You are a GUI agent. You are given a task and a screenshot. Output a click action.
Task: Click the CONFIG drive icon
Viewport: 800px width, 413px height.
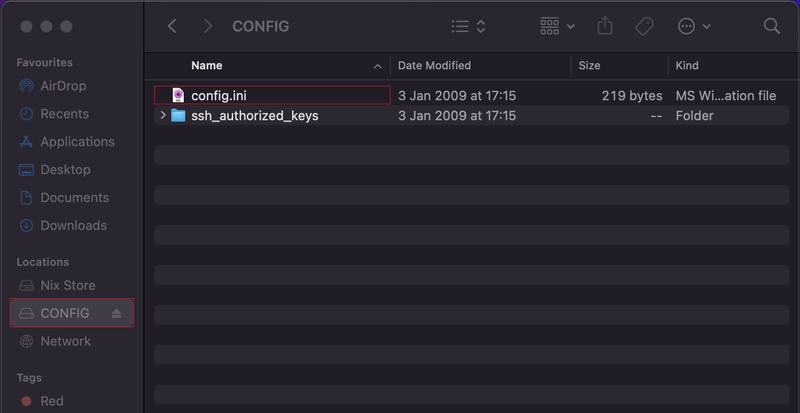coord(26,313)
